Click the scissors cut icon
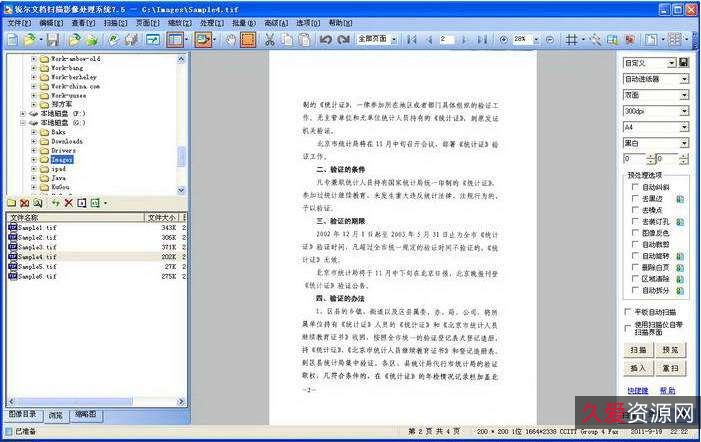The height and width of the screenshot is (442, 701). [270, 40]
